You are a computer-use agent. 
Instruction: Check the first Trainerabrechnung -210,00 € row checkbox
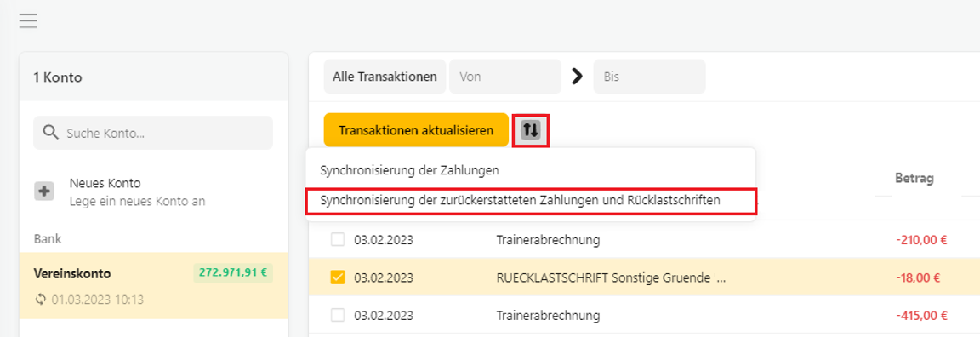click(338, 239)
